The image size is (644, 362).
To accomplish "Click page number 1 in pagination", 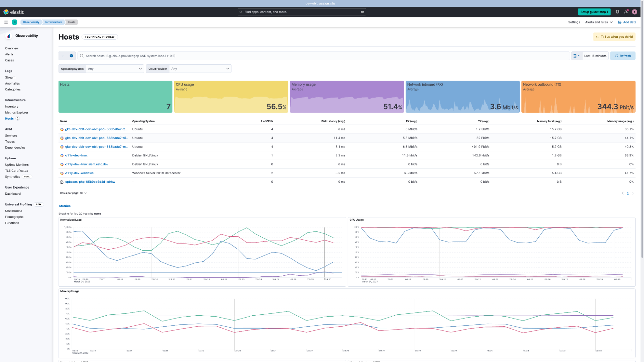I will [x=628, y=193].
